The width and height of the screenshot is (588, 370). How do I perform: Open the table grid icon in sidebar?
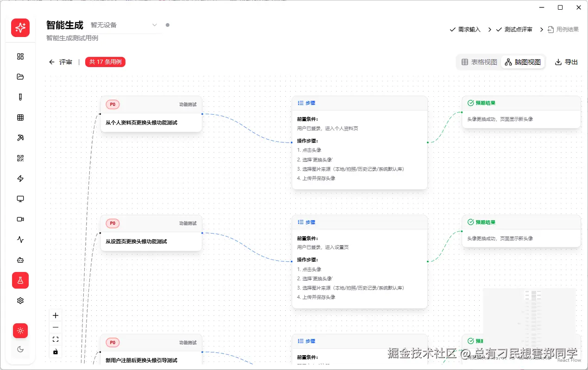point(20,117)
